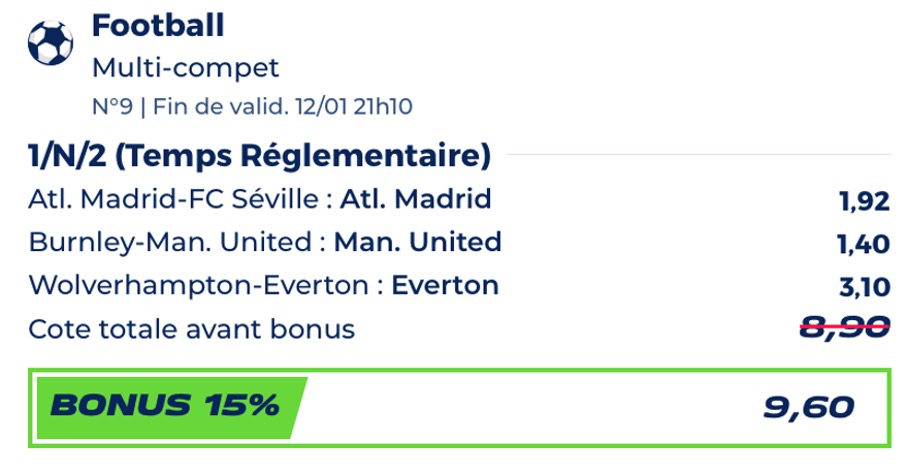Click the bold Atl. Madrid selection
Screen dimensions: 908x472
[416, 200]
